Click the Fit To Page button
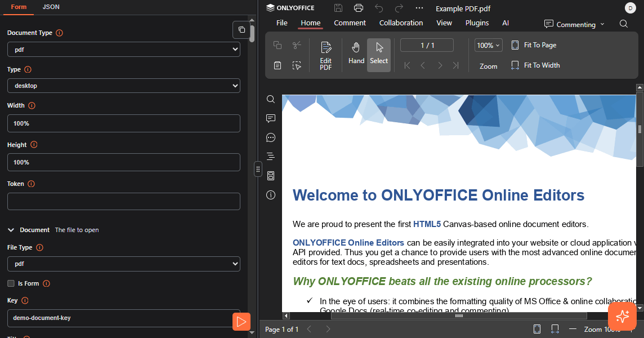Screen dimensions: 644x338 coord(534,45)
